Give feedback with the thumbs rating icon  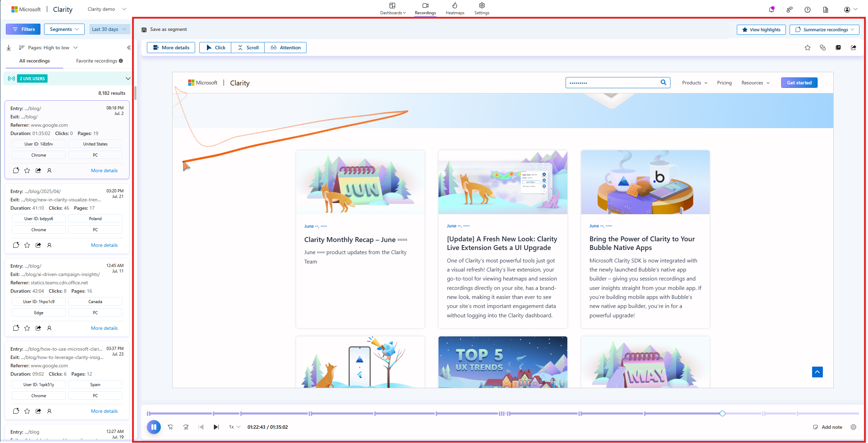pyautogui.click(x=823, y=48)
